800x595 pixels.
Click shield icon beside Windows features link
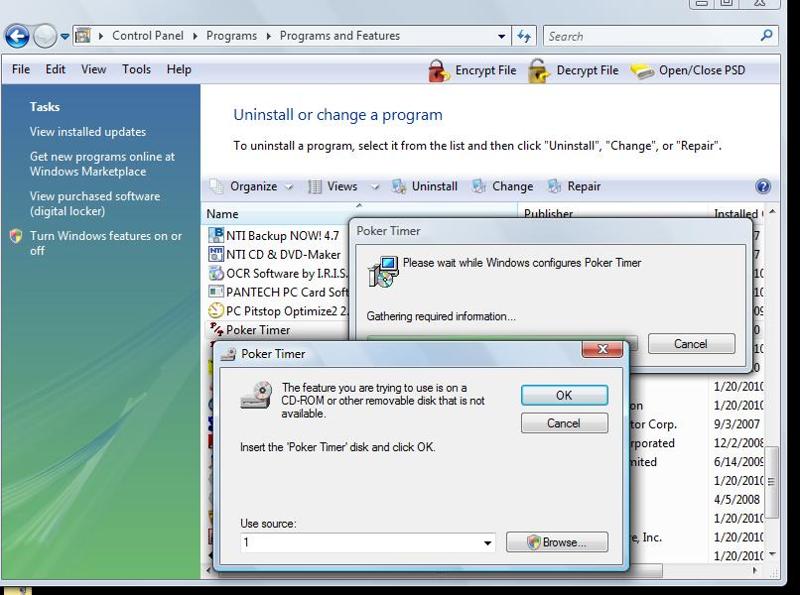[16, 236]
